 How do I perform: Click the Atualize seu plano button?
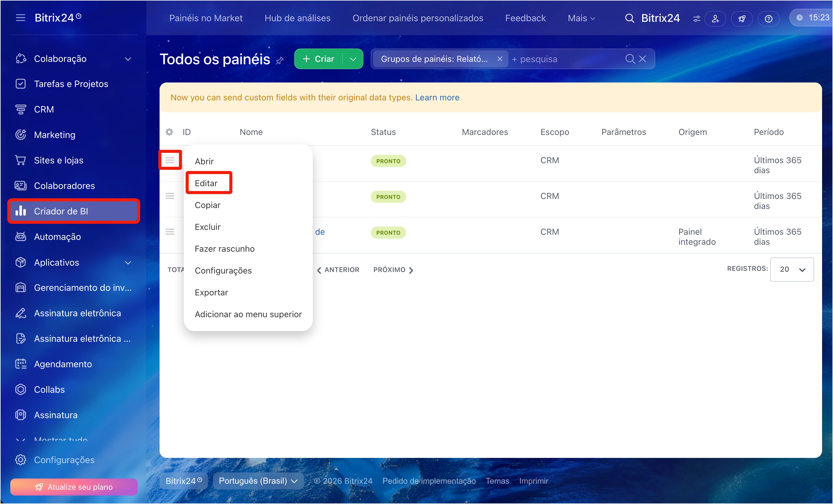74,487
